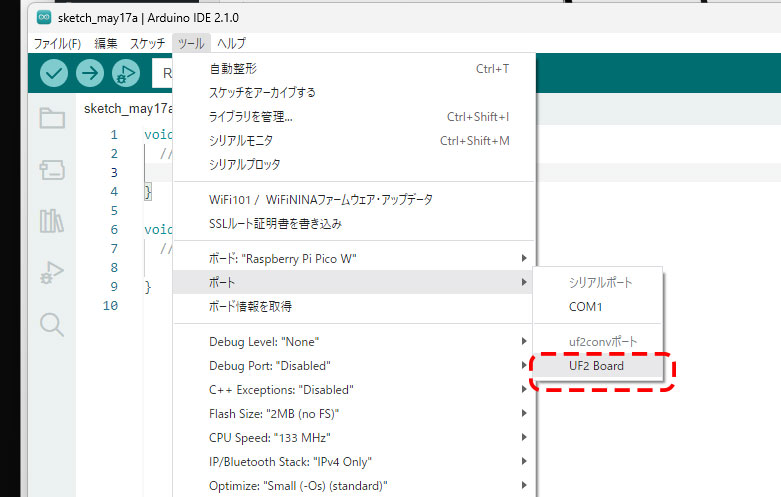Viewport: 781px width, 497px height.
Task: Open the Library Manager sidebar icon
Action: 52,221
